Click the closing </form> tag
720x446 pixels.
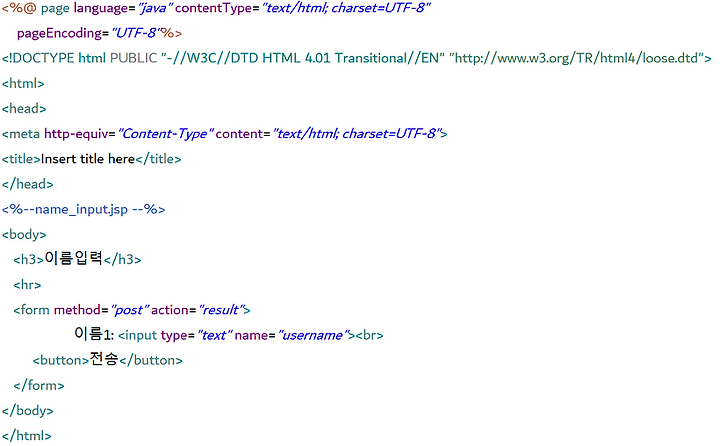coord(39,385)
